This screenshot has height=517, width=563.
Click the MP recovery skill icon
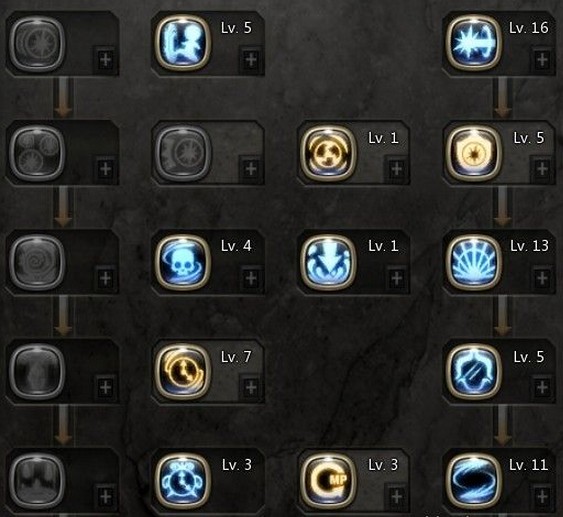(x=328, y=481)
